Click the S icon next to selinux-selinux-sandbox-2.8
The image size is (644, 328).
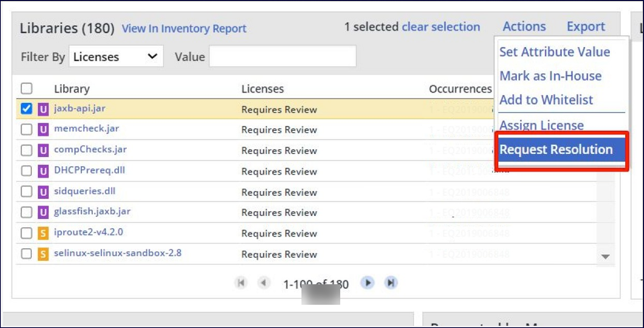(x=43, y=254)
